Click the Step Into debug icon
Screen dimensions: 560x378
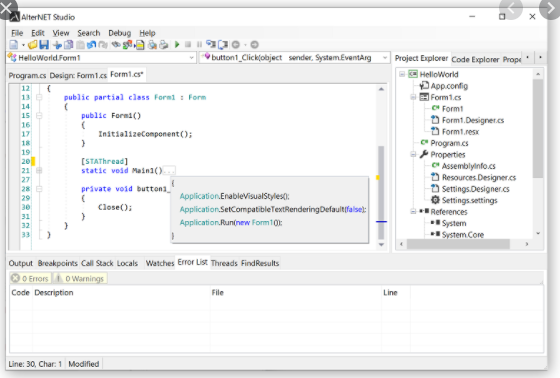click(x=211, y=45)
